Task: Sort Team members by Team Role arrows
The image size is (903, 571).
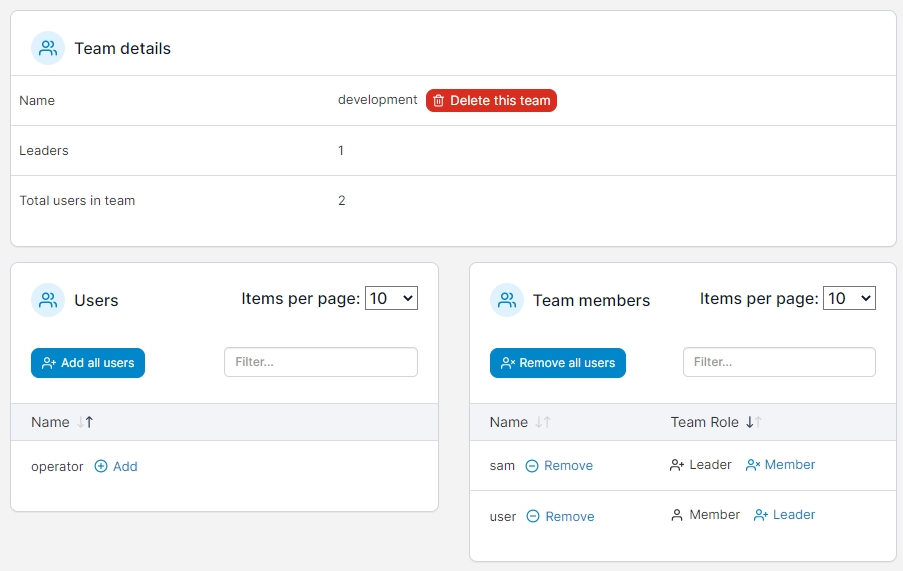Action: tap(754, 422)
